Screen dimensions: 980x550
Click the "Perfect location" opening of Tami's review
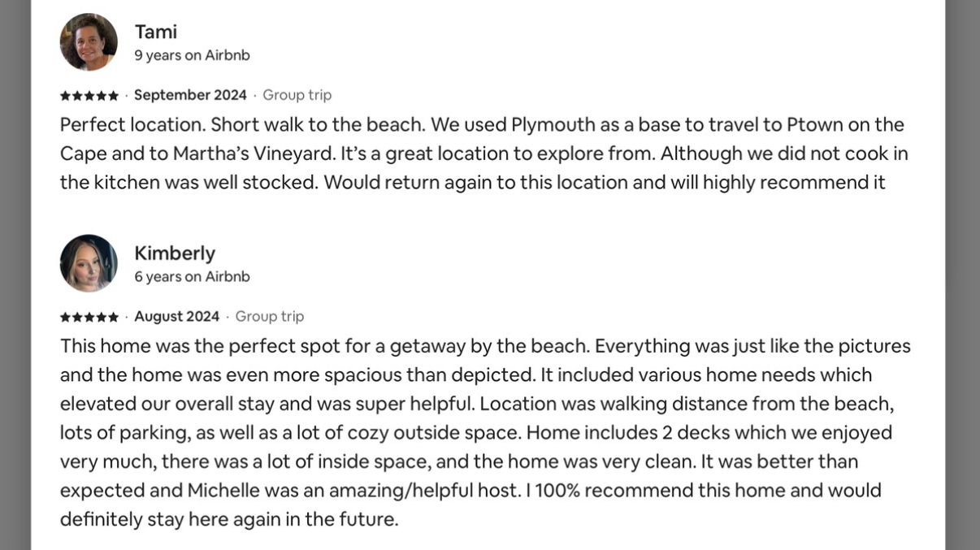coord(116,125)
